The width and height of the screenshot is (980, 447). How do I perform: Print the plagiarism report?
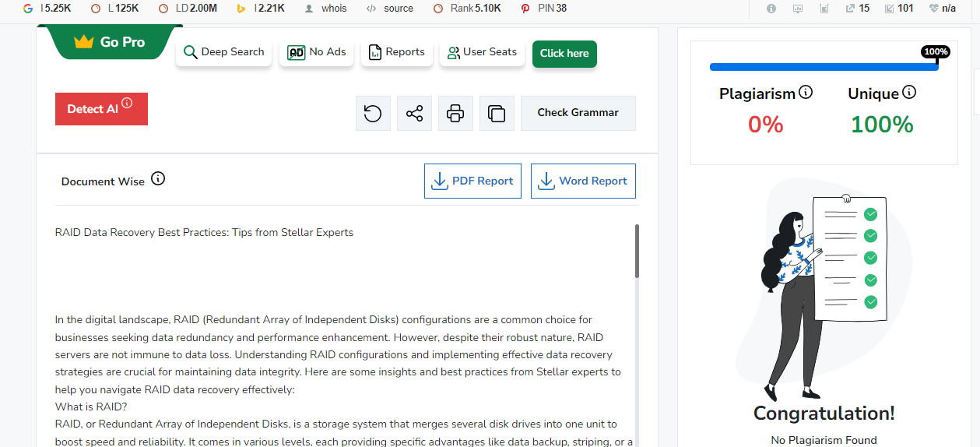point(455,114)
